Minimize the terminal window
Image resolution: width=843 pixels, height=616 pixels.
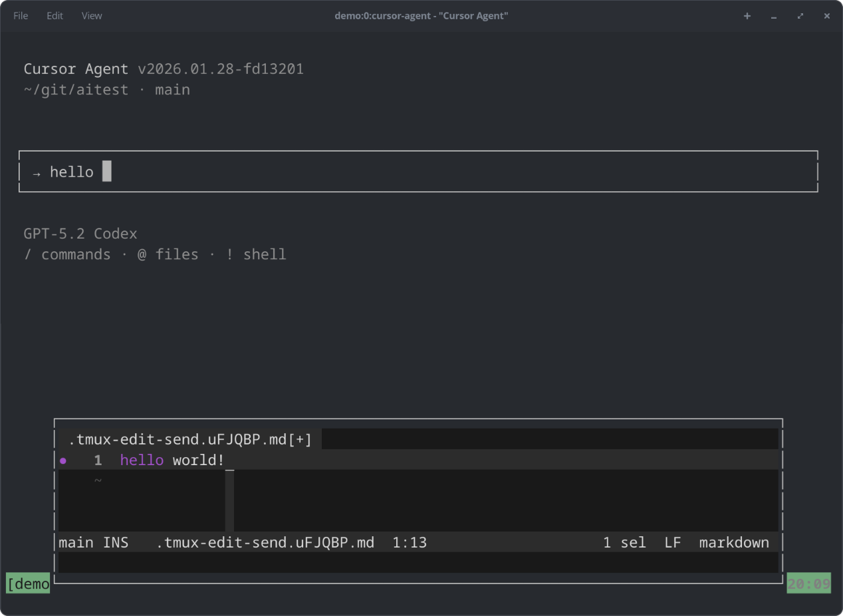pyautogui.click(x=774, y=16)
